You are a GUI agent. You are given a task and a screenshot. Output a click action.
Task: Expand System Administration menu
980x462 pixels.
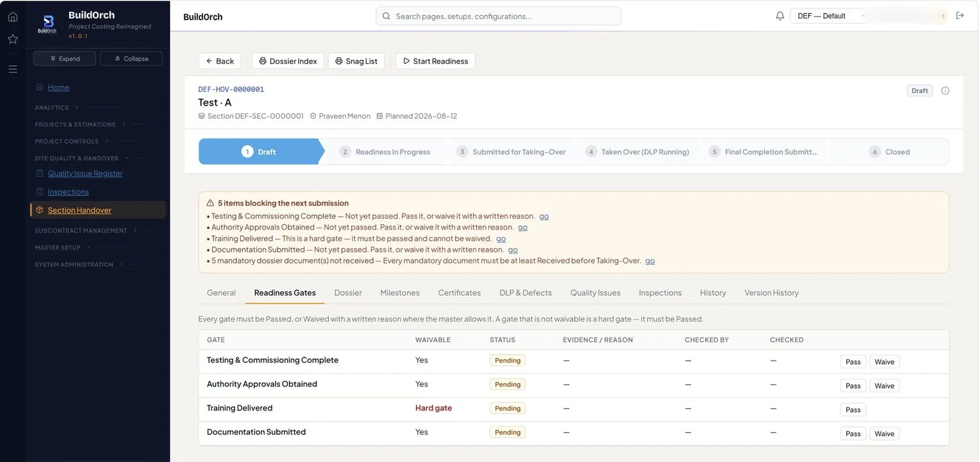(x=79, y=265)
